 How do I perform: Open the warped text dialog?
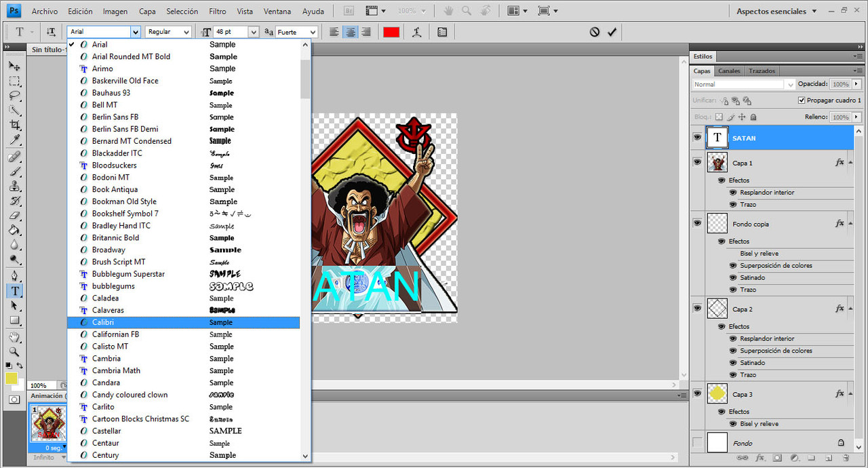[x=417, y=32]
